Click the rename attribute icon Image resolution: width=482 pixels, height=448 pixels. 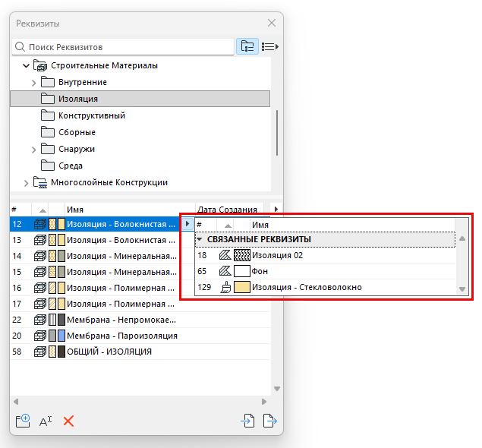click(x=46, y=421)
